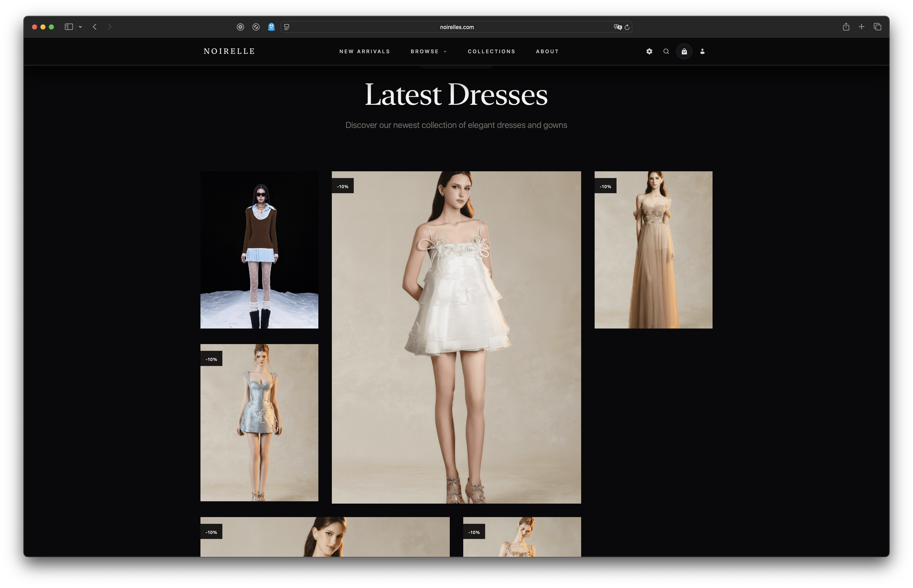Open the shopping bag
The width and height of the screenshot is (913, 588).
click(x=684, y=51)
